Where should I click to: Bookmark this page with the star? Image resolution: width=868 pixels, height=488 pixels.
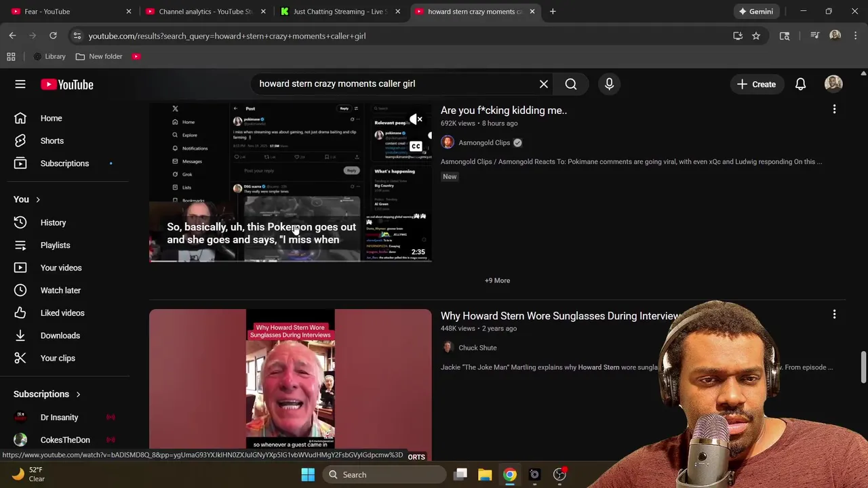756,36
